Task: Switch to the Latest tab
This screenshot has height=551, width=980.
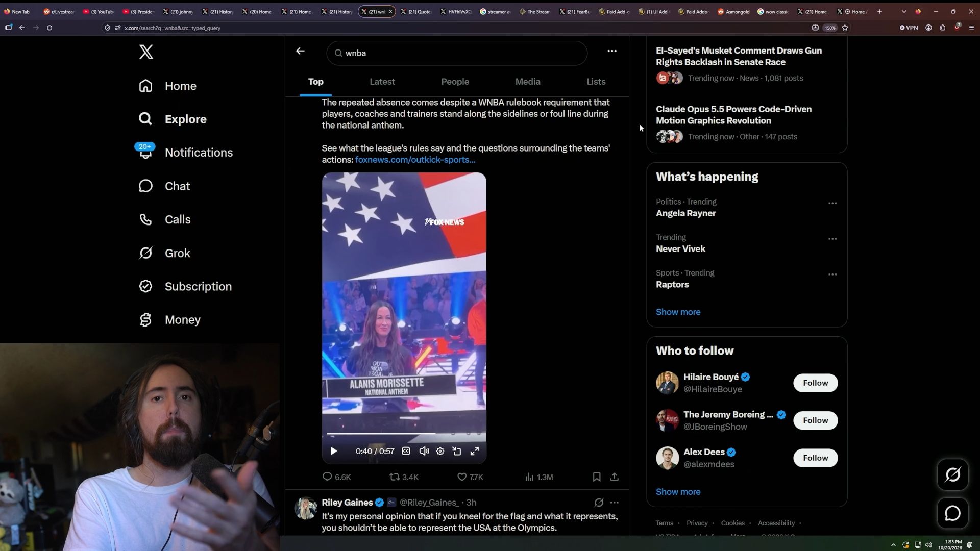Action: 382,82
